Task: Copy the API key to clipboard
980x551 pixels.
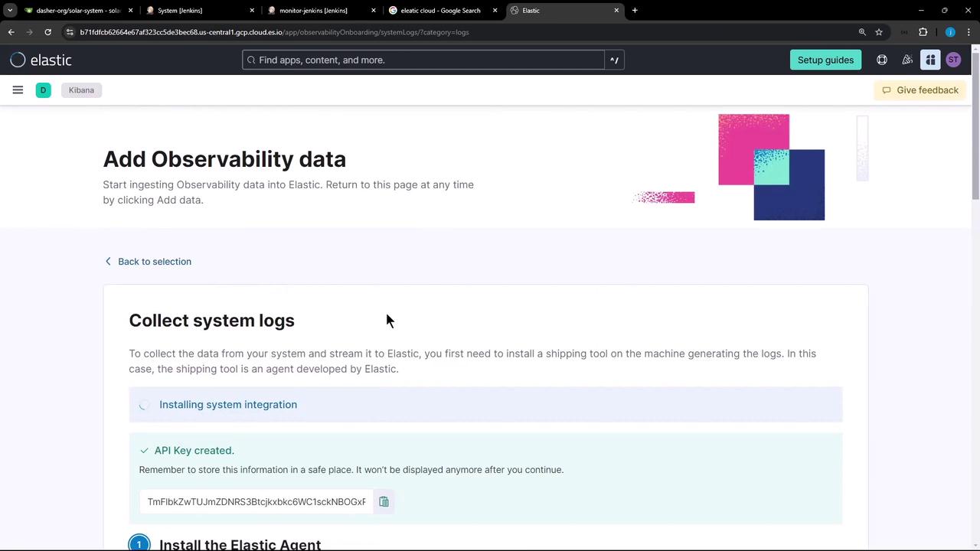Action: click(384, 502)
